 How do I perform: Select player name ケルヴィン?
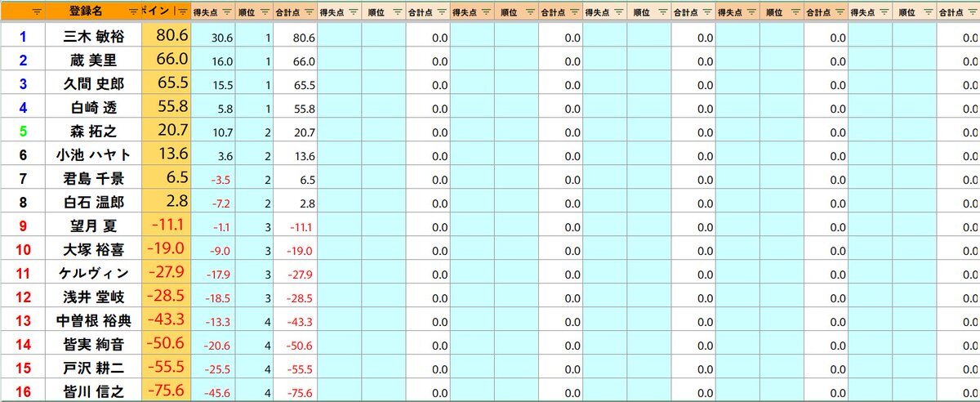93,273
